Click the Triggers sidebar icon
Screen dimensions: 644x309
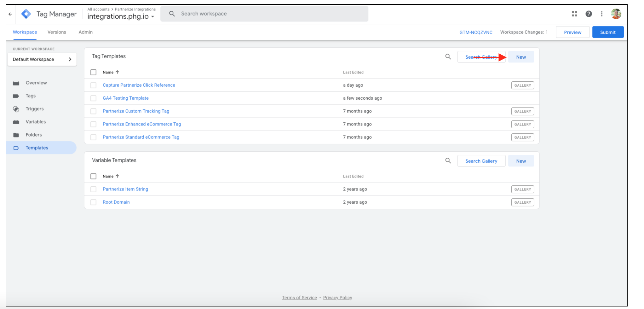coord(16,109)
